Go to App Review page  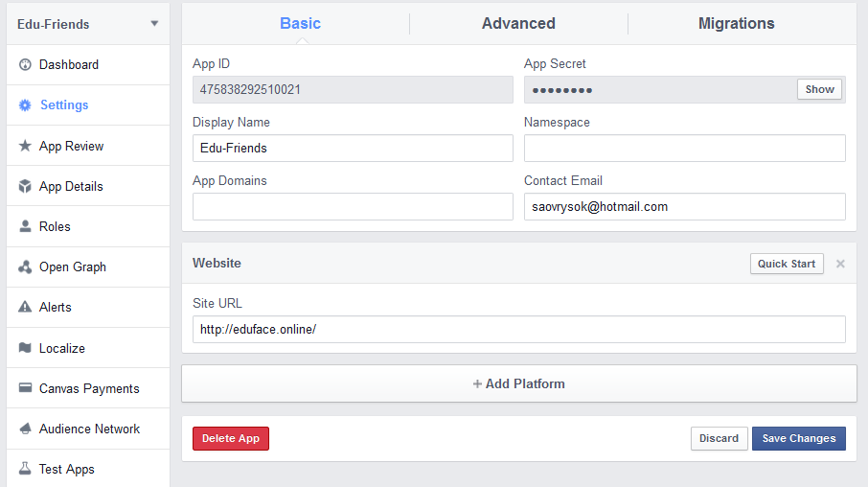tap(88, 146)
